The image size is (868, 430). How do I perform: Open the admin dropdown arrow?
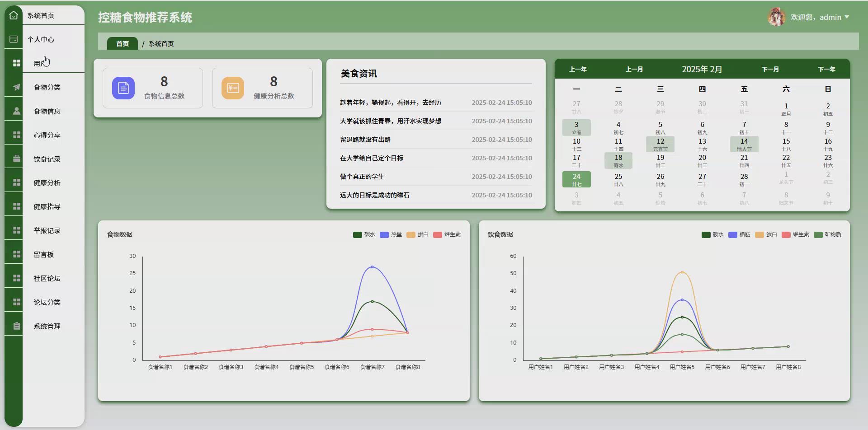pyautogui.click(x=847, y=17)
